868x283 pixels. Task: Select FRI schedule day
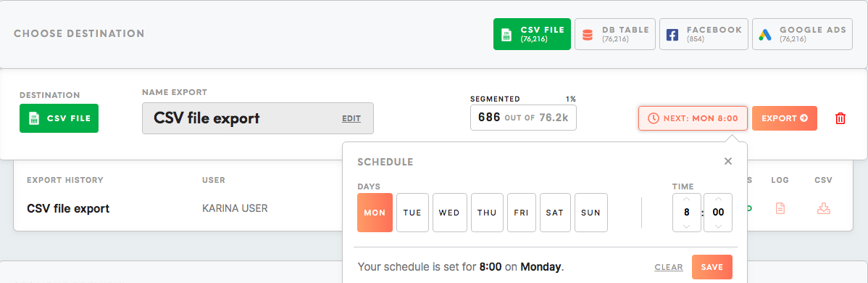pyautogui.click(x=521, y=213)
